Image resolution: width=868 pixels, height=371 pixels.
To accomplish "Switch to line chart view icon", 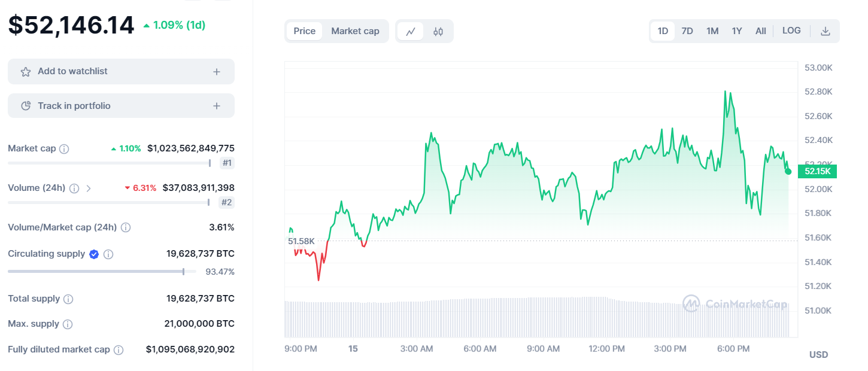I will pyautogui.click(x=411, y=32).
